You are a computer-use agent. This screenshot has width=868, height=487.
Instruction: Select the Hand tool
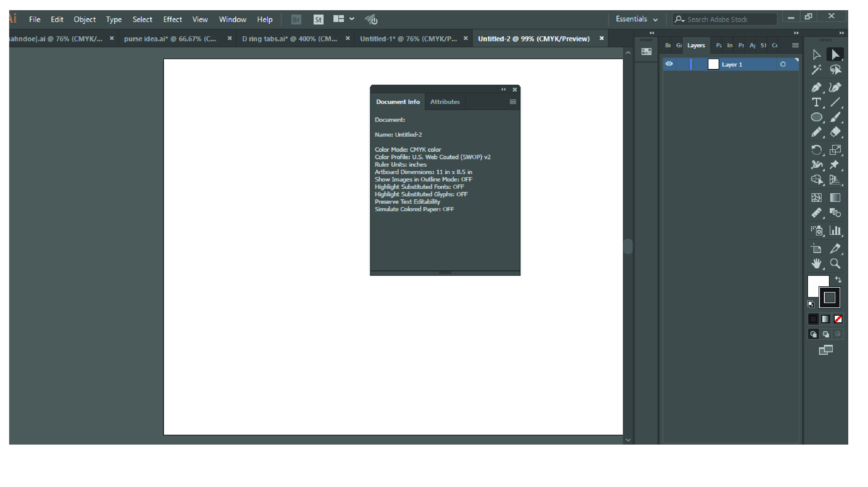(817, 264)
